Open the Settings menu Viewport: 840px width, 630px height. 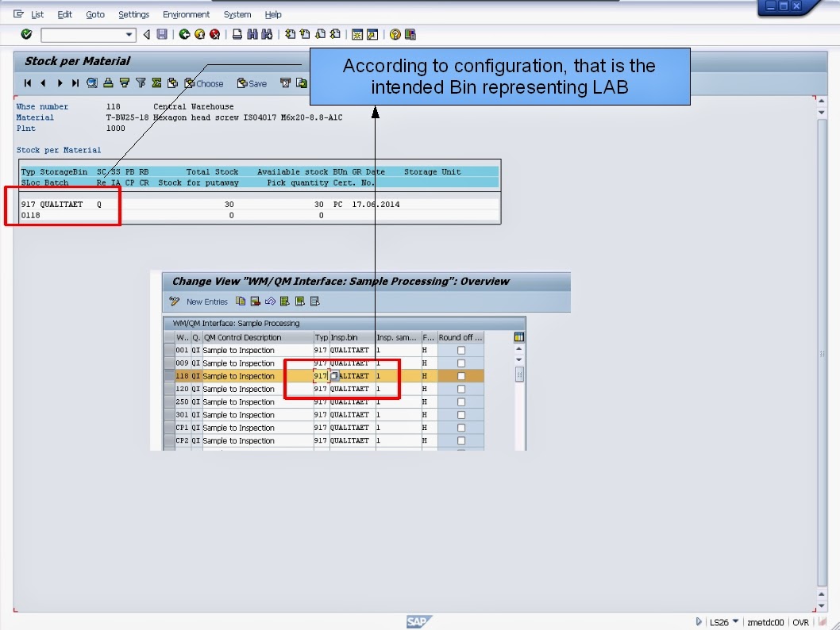pyautogui.click(x=133, y=13)
